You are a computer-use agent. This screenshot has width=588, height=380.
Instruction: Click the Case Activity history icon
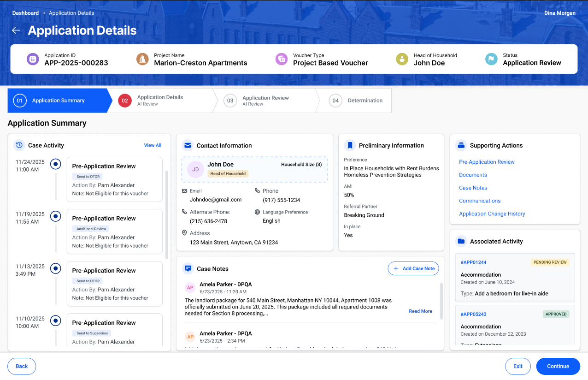click(19, 145)
